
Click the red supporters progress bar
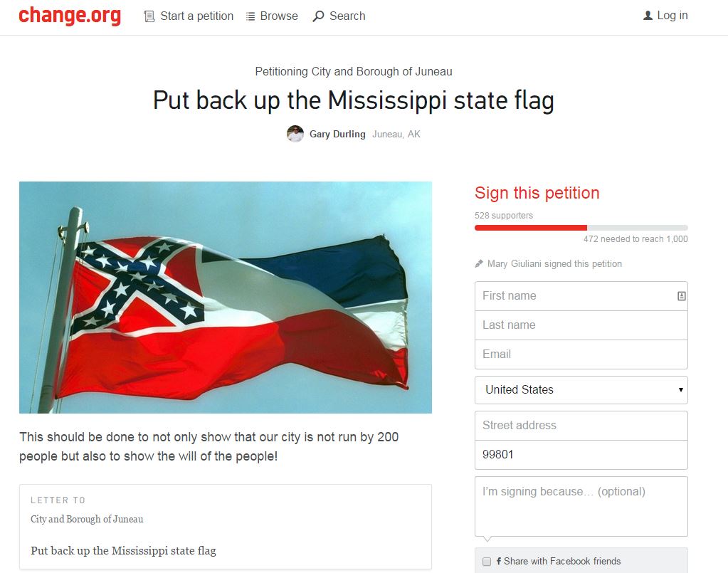(531, 228)
